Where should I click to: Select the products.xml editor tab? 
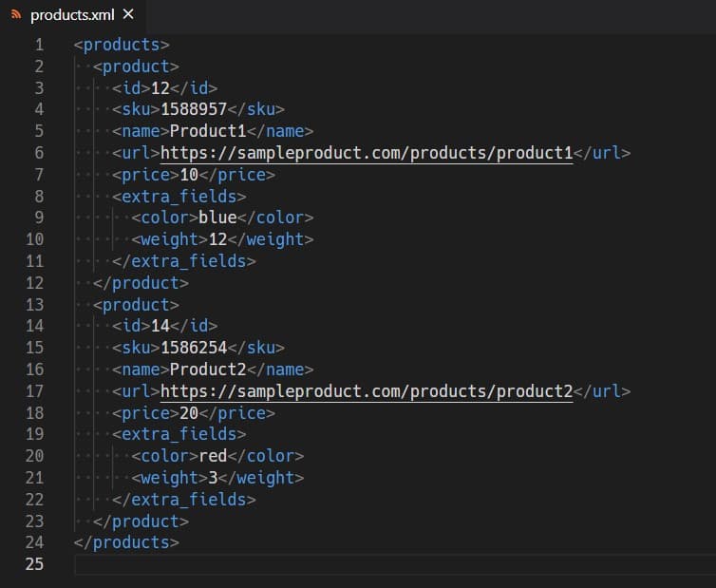(x=72, y=15)
